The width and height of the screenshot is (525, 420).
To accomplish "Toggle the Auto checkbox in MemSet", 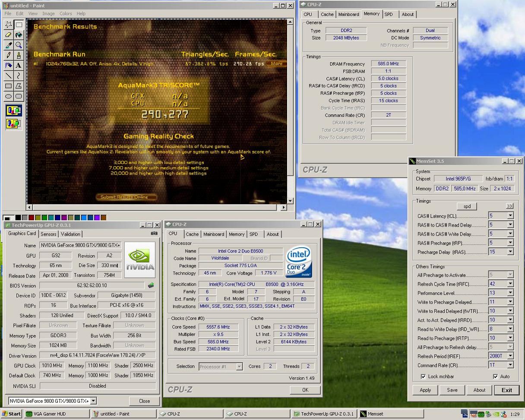I will tap(495, 376).
